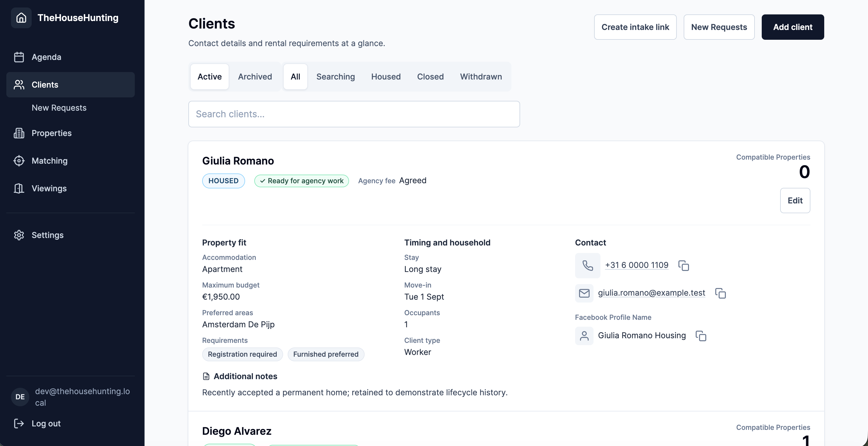Switch to the Active tab
868x446 pixels.
[x=210, y=77]
